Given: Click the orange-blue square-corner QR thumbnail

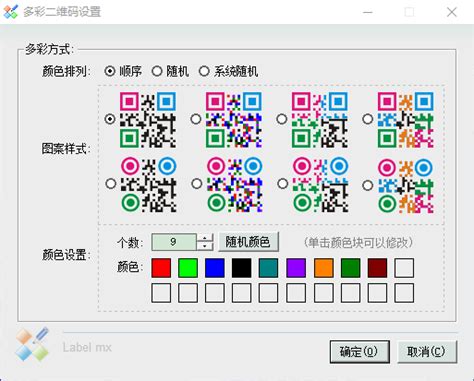Looking at the screenshot, I should point(406,120).
